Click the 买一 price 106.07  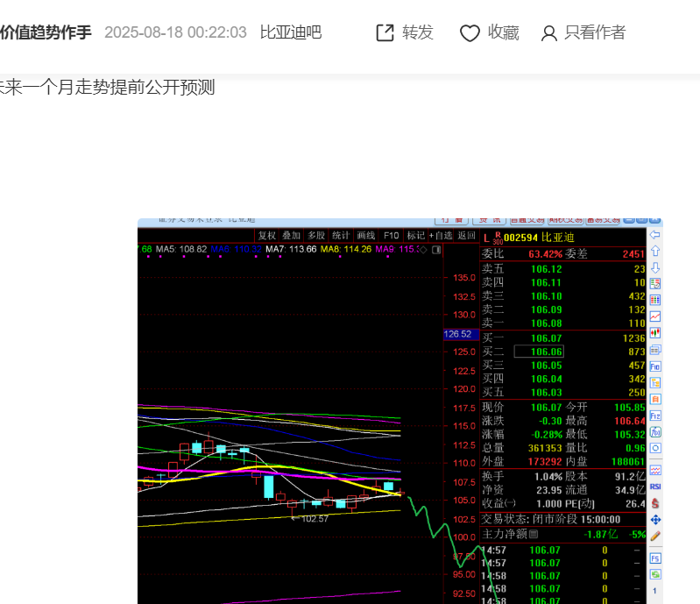547,338
